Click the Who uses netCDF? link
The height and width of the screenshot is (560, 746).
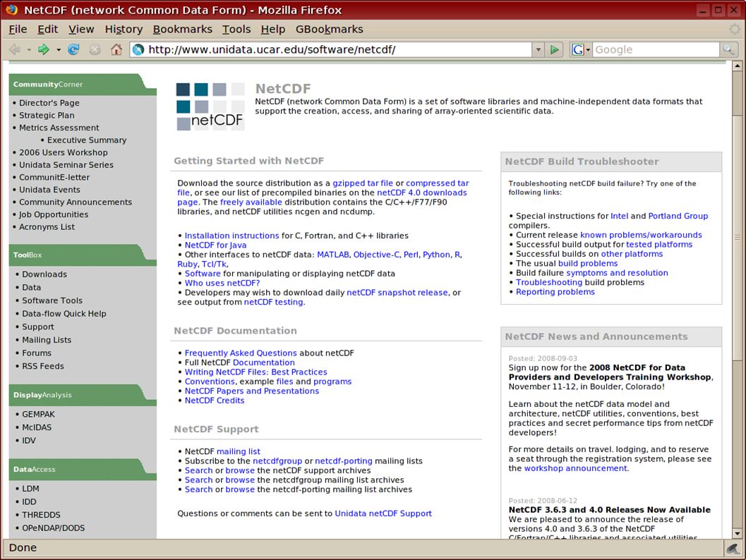click(222, 283)
